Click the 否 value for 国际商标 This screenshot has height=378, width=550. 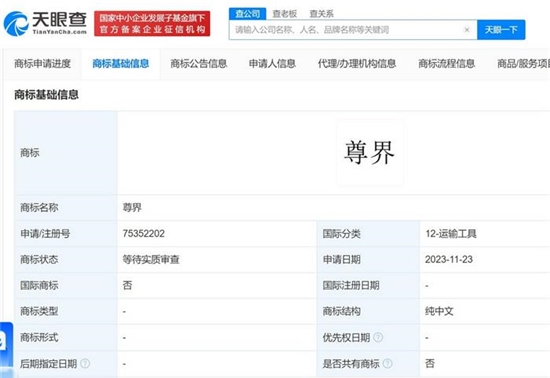127,285
